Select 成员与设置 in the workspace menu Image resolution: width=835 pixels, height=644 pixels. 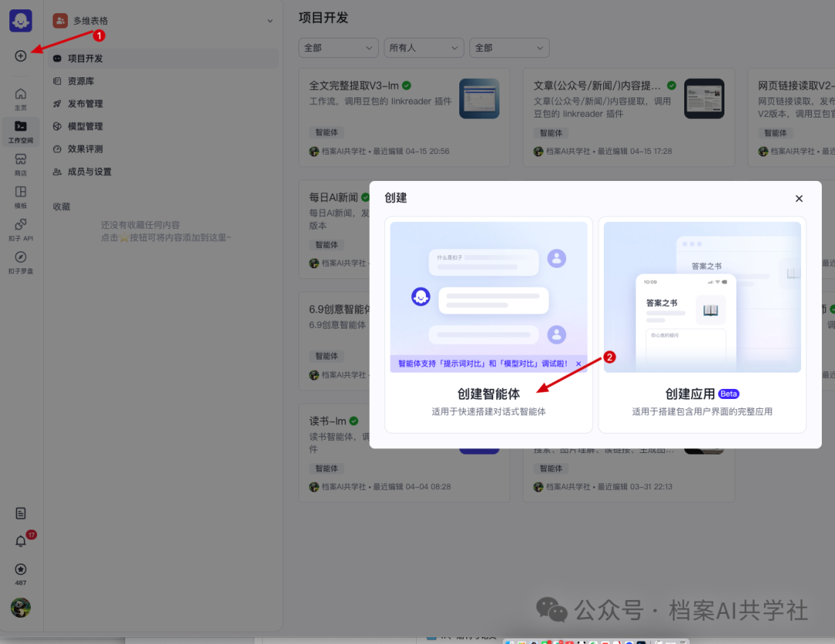click(163, 172)
